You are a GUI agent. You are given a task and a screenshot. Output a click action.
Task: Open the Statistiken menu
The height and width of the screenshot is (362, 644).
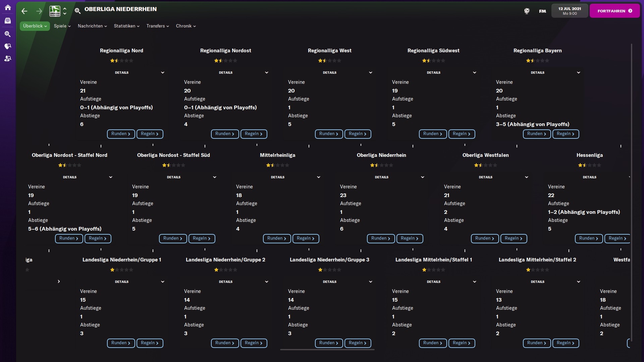pyautogui.click(x=126, y=26)
